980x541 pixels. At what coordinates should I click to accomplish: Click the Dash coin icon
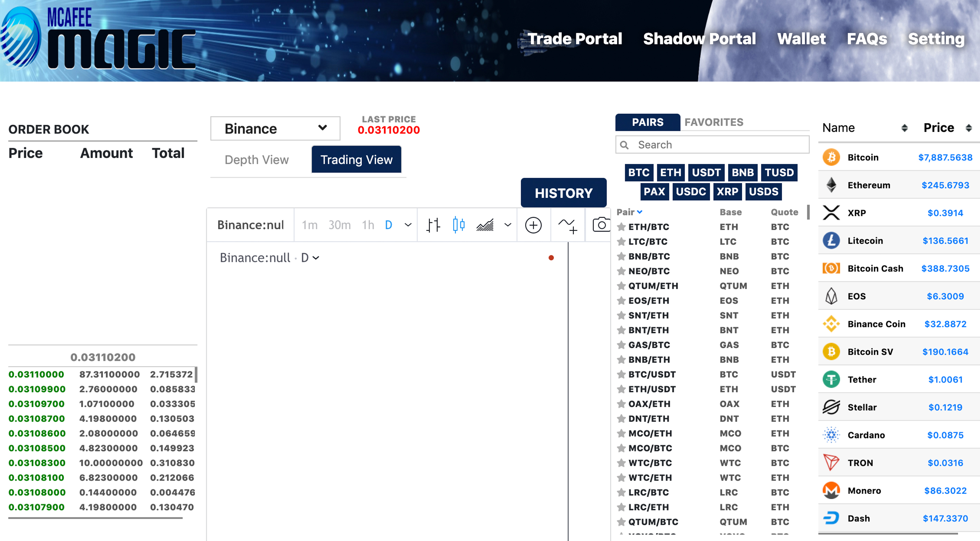pyautogui.click(x=831, y=518)
